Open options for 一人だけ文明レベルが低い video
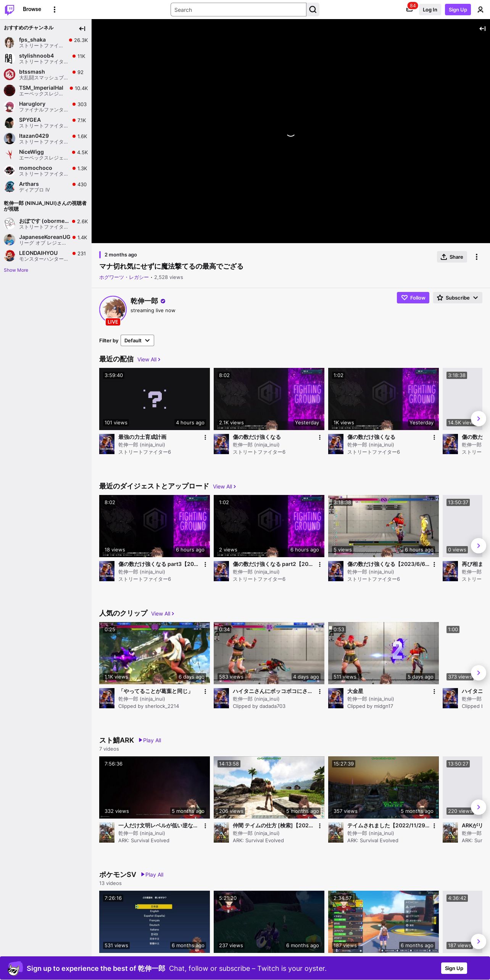The width and height of the screenshot is (490, 980). coord(205,826)
